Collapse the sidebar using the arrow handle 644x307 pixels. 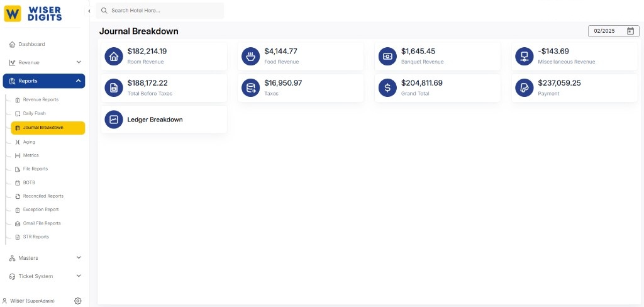(89, 11)
